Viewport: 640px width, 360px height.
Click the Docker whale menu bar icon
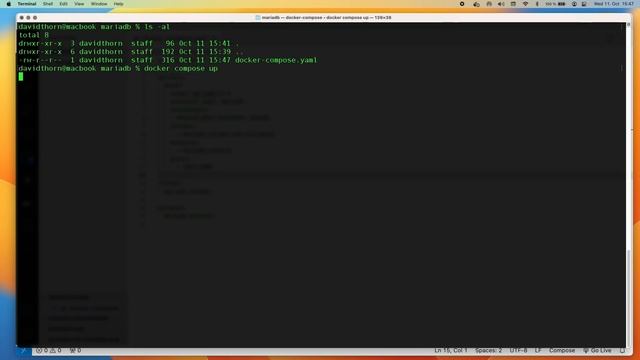(x=476, y=4)
